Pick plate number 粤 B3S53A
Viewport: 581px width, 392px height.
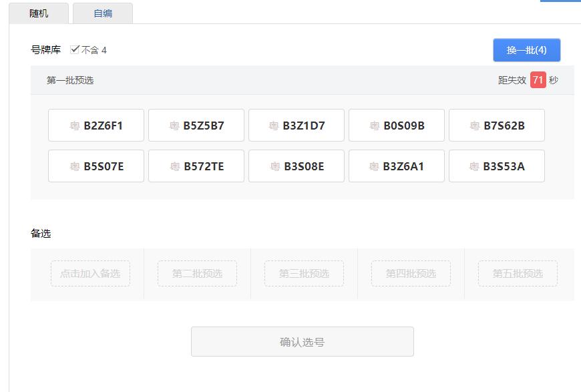point(497,166)
